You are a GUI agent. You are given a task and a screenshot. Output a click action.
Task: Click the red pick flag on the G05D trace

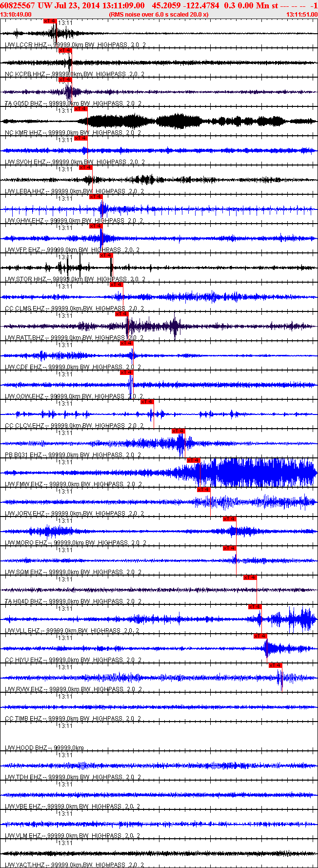(65, 80)
